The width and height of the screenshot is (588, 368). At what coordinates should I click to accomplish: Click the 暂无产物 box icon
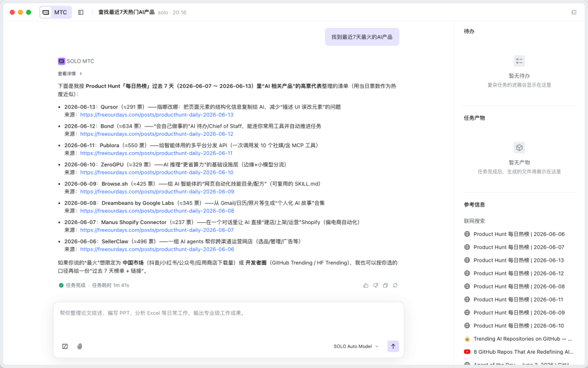coord(519,148)
